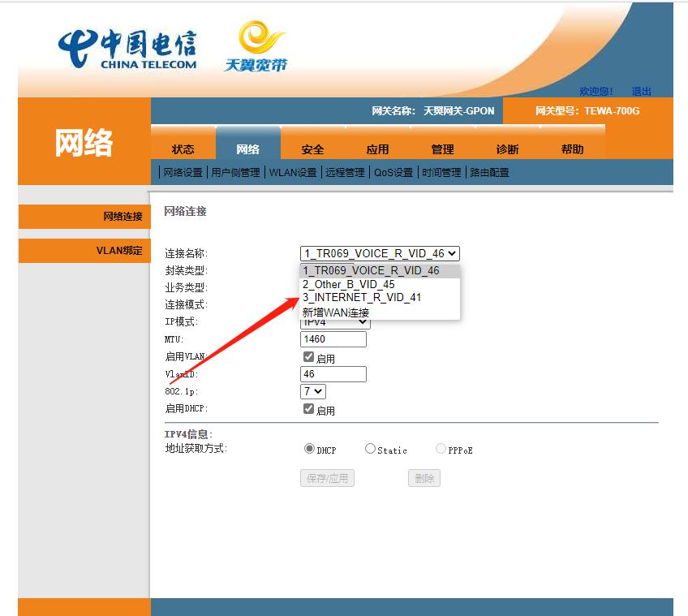Screen dimensions: 688x616
Task: Switch to the 状态 tab
Action: tap(183, 149)
